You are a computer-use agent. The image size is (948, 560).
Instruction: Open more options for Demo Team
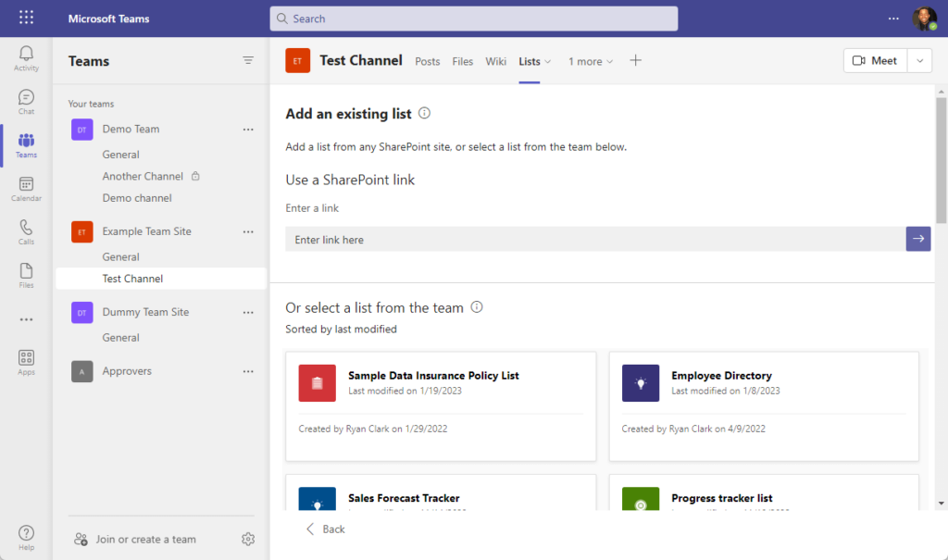tap(248, 130)
